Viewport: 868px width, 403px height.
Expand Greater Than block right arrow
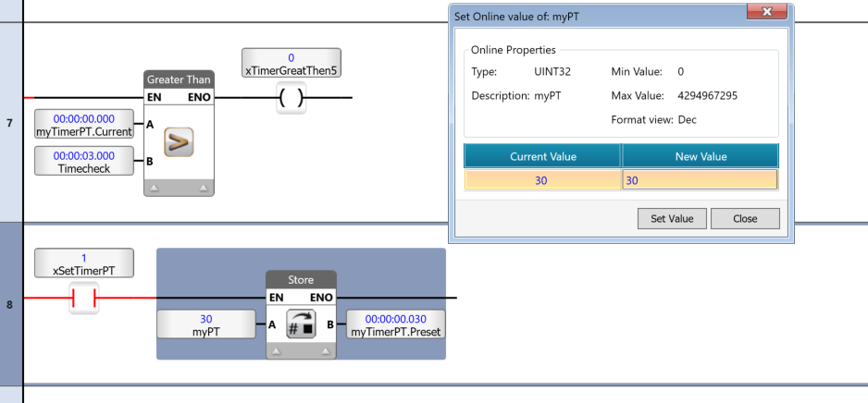[x=203, y=188]
